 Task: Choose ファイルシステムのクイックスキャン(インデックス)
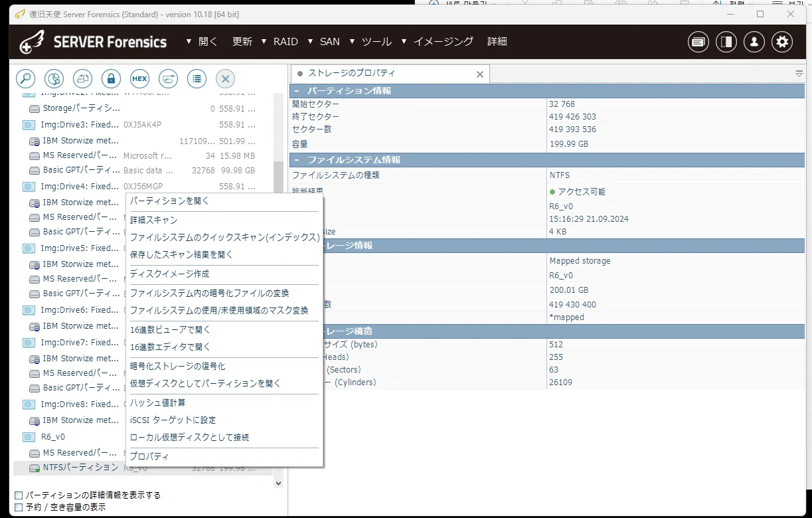click(x=224, y=237)
